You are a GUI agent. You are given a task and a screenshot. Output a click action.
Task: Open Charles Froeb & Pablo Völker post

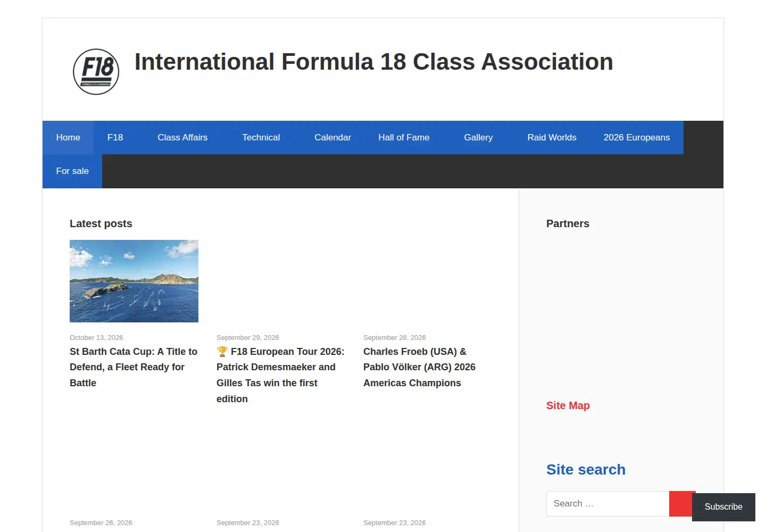pyautogui.click(x=419, y=367)
